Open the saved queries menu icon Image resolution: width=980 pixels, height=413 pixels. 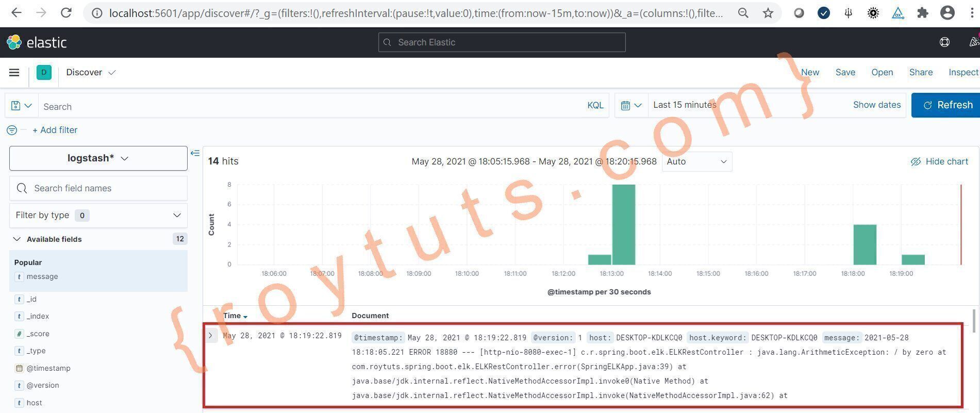(21, 106)
